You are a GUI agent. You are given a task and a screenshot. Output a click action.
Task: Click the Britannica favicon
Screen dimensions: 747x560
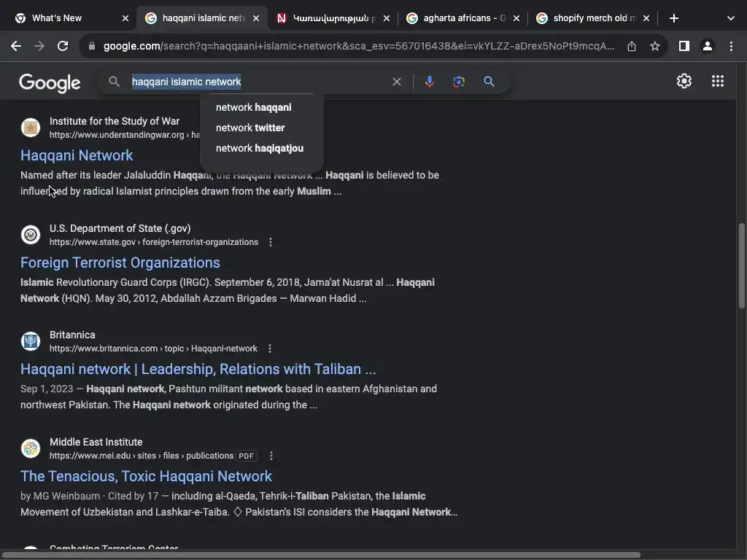pyautogui.click(x=31, y=341)
